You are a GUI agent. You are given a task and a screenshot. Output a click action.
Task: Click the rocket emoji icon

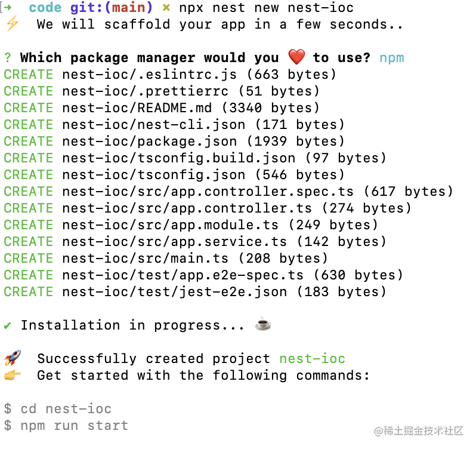coord(12,358)
